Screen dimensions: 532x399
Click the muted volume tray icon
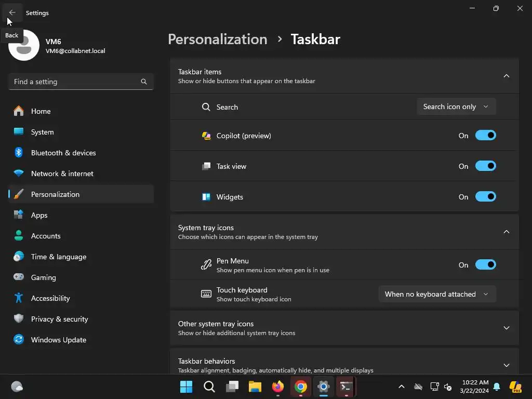tap(448, 387)
